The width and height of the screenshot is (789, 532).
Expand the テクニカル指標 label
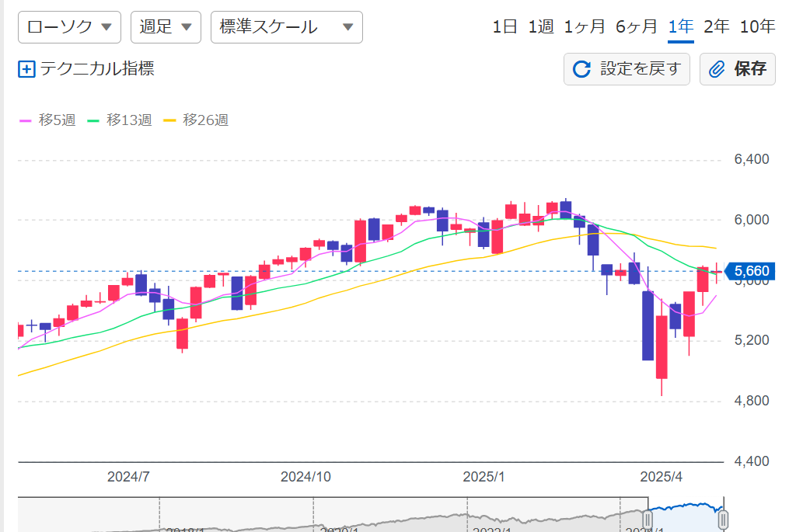pos(97,68)
